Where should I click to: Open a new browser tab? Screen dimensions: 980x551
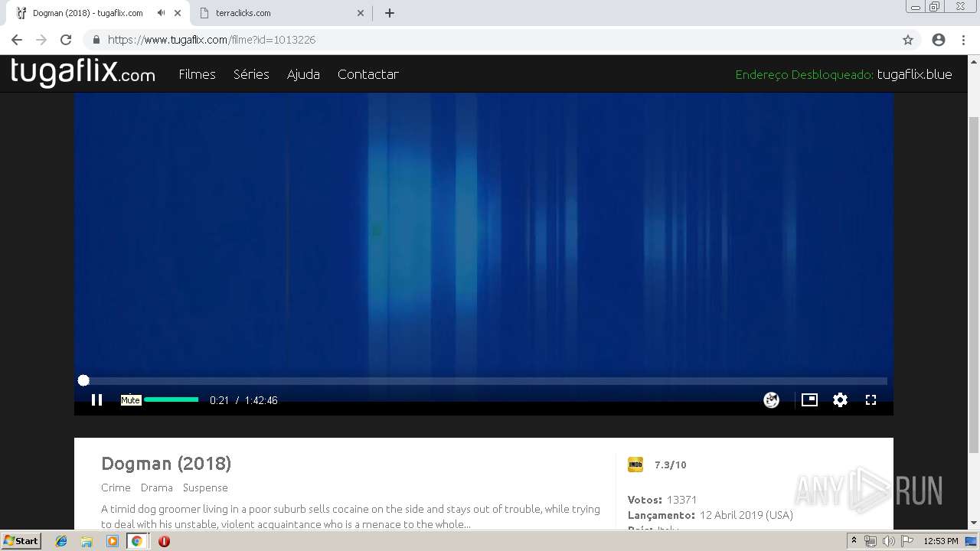click(389, 13)
